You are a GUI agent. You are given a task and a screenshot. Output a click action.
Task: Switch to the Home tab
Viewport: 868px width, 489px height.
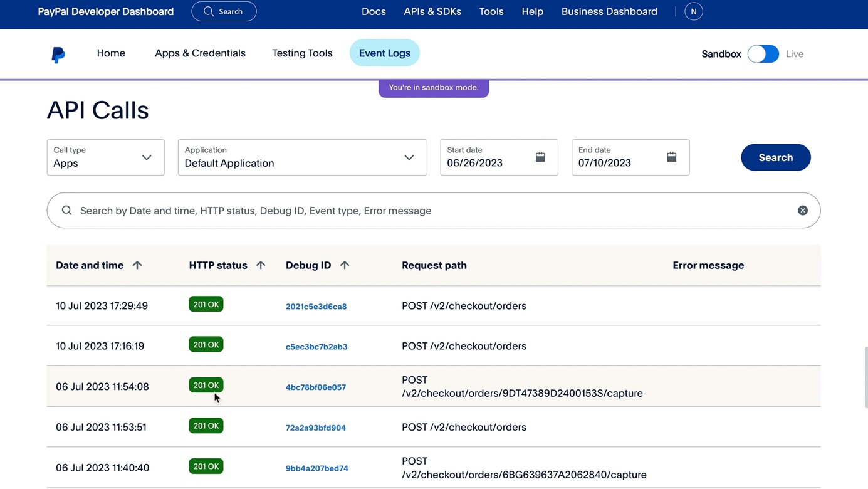click(x=111, y=53)
